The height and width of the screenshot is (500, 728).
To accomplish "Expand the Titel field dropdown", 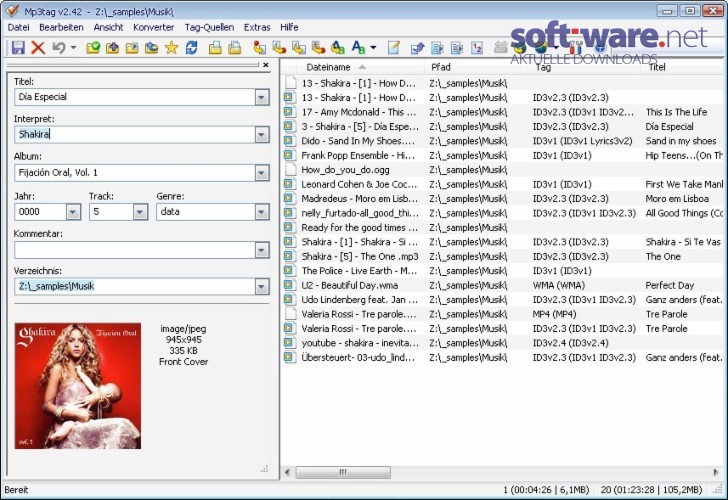I will click(262, 97).
